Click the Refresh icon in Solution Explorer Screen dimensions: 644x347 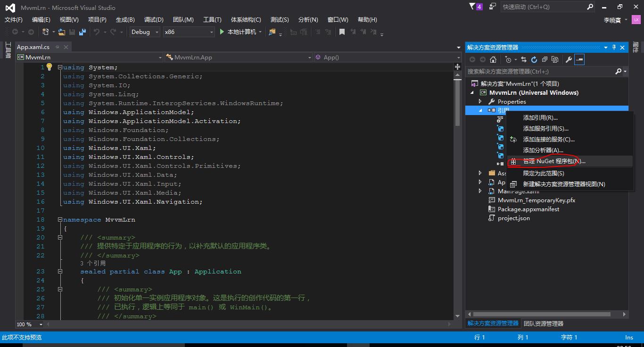[x=534, y=59]
